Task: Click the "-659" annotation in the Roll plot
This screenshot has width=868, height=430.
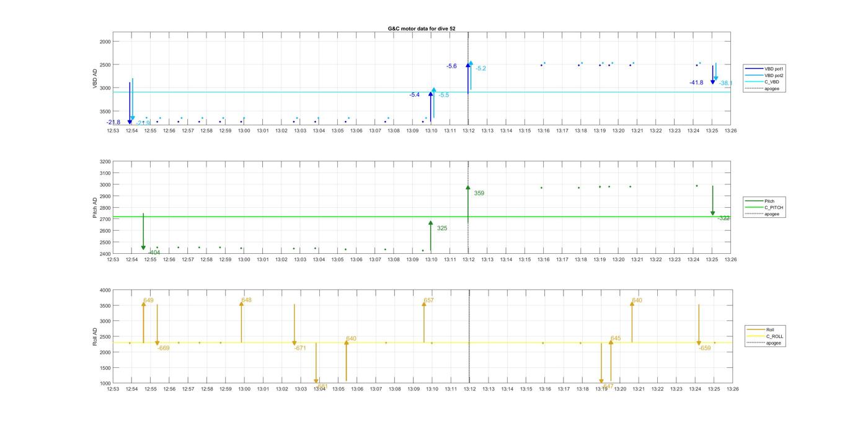Action: pos(704,348)
